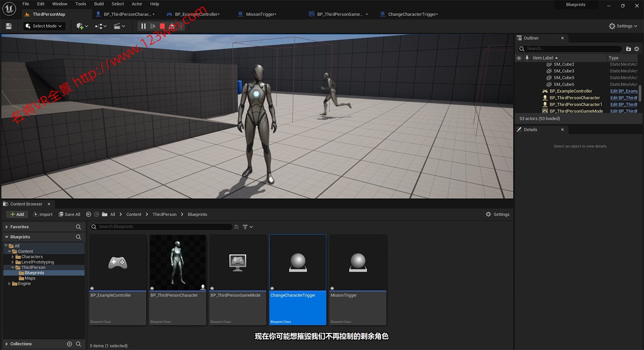Stop the play-in-editor simulation
The width and height of the screenshot is (644, 350).
tap(162, 26)
